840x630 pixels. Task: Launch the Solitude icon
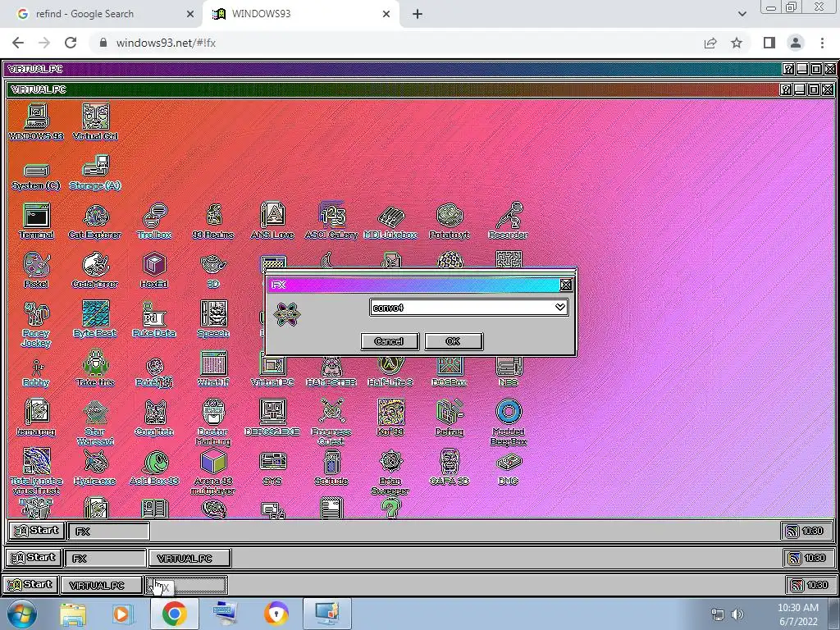pyautogui.click(x=331, y=467)
